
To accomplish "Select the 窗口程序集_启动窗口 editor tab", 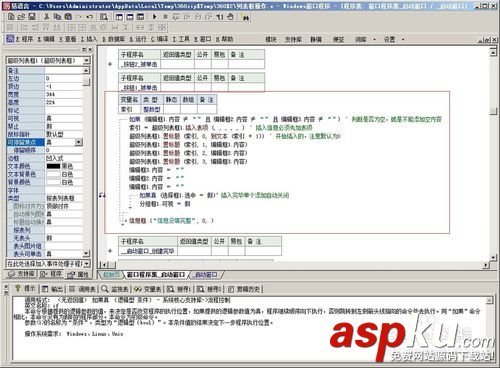I will (156, 275).
